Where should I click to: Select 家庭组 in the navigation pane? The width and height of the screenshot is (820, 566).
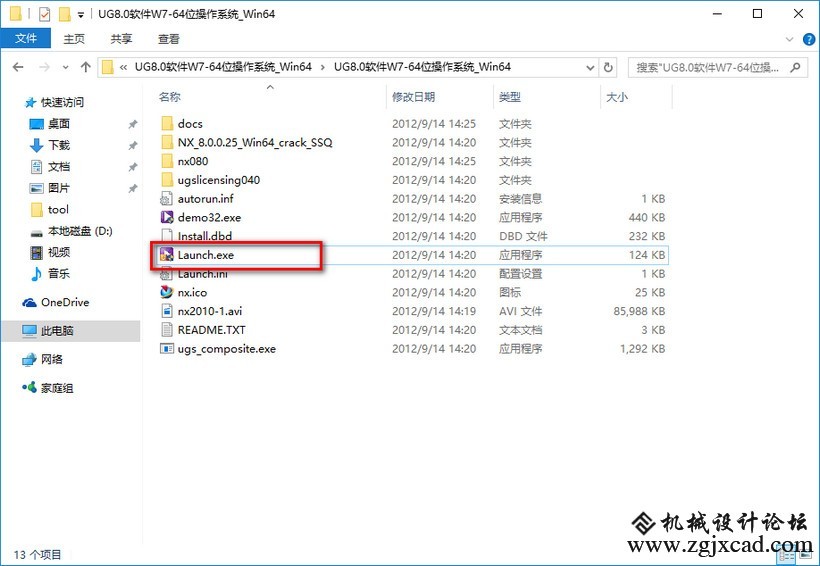click(x=57, y=388)
